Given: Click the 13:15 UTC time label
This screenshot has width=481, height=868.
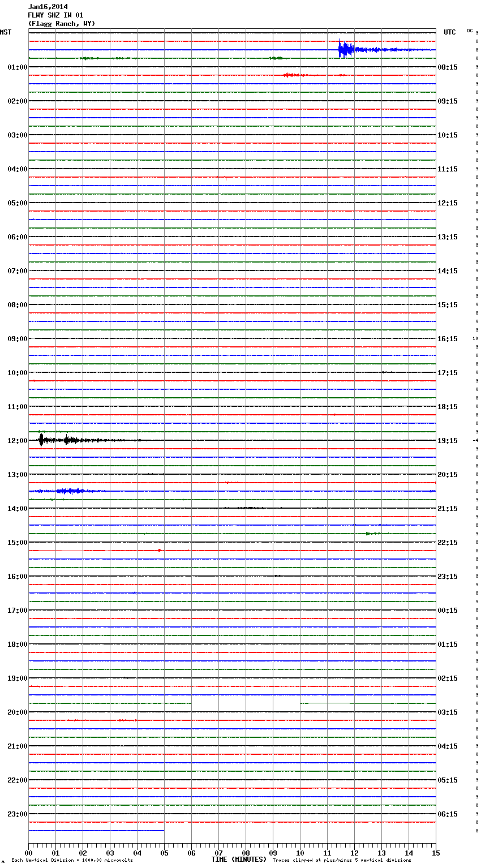Looking at the screenshot, I should [x=448, y=237].
